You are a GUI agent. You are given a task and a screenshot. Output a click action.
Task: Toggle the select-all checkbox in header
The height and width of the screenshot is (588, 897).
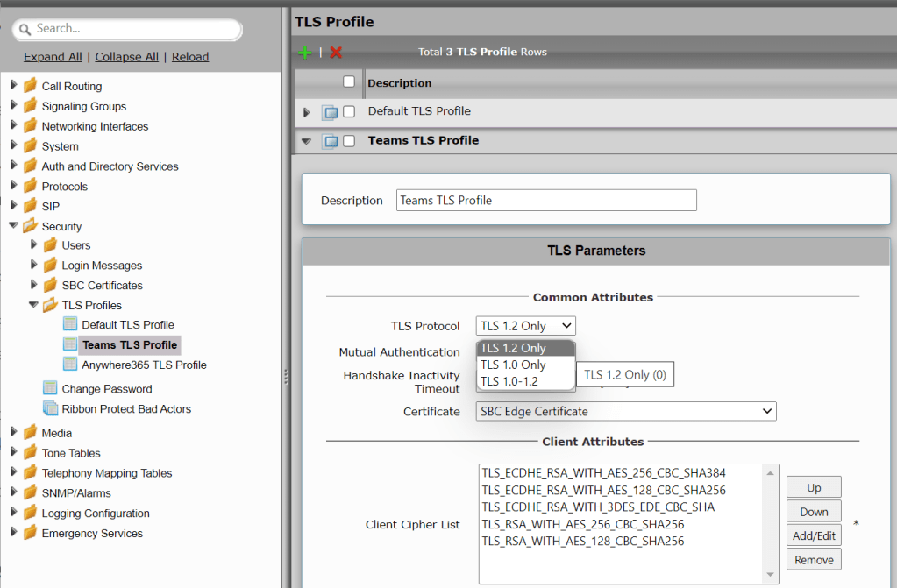(349, 81)
